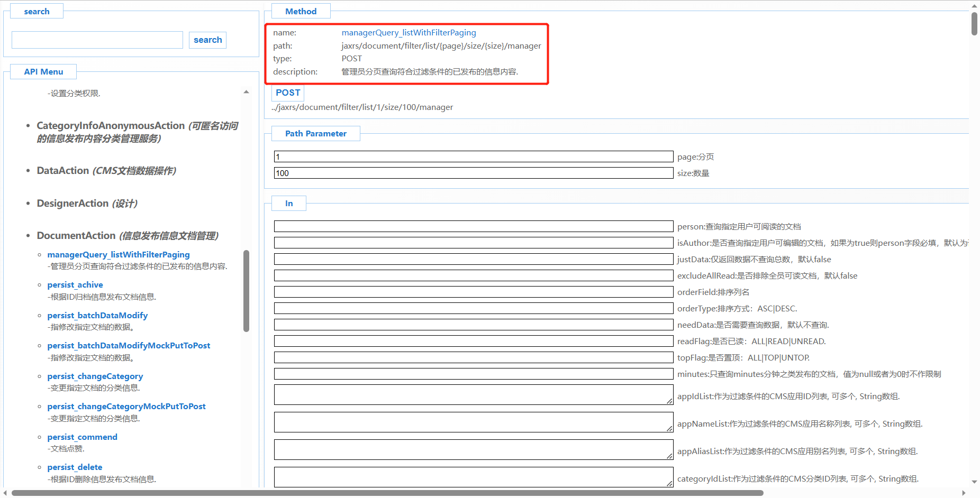Viewport: 980px width, 498px height.
Task: Focus the orderType input field
Action: pos(474,309)
